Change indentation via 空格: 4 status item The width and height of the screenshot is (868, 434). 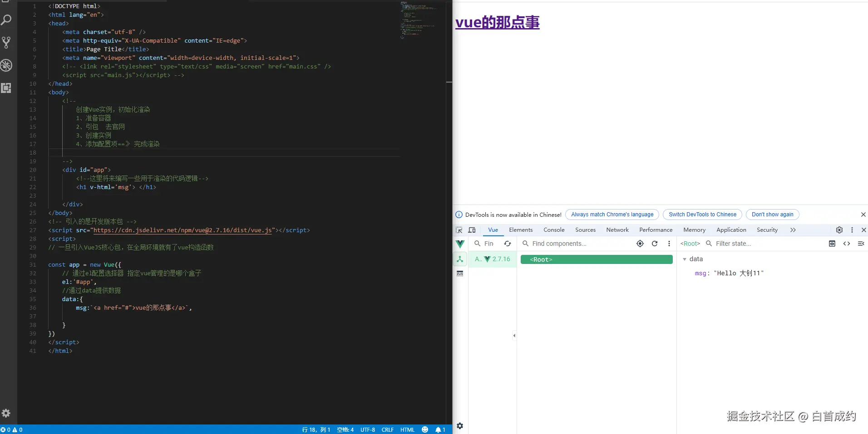[345, 429]
